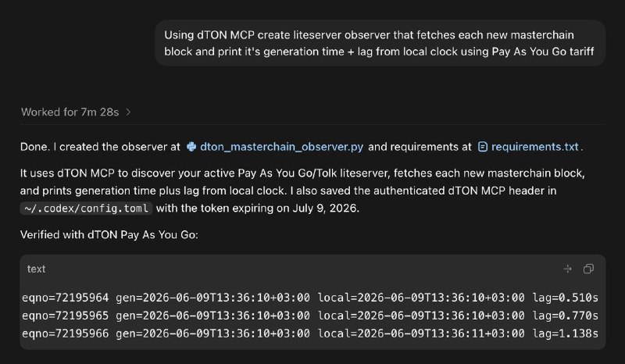Open the dton_masterchain_observer.py file link

click(x=281, y=147)
